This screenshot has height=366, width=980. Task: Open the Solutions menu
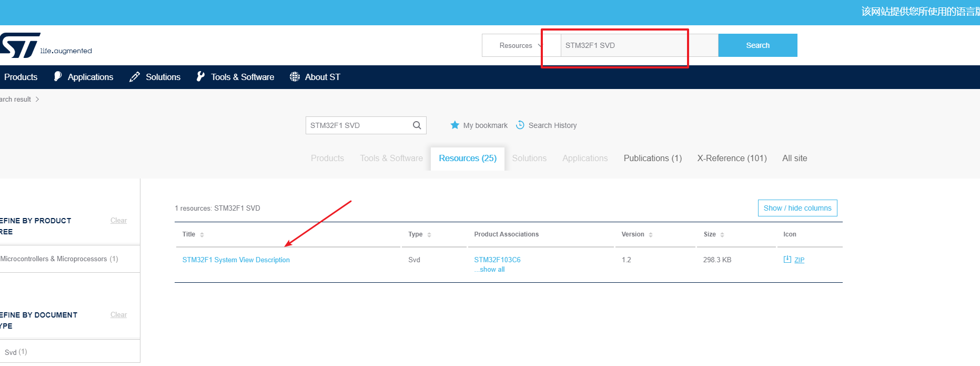point(163,77)
